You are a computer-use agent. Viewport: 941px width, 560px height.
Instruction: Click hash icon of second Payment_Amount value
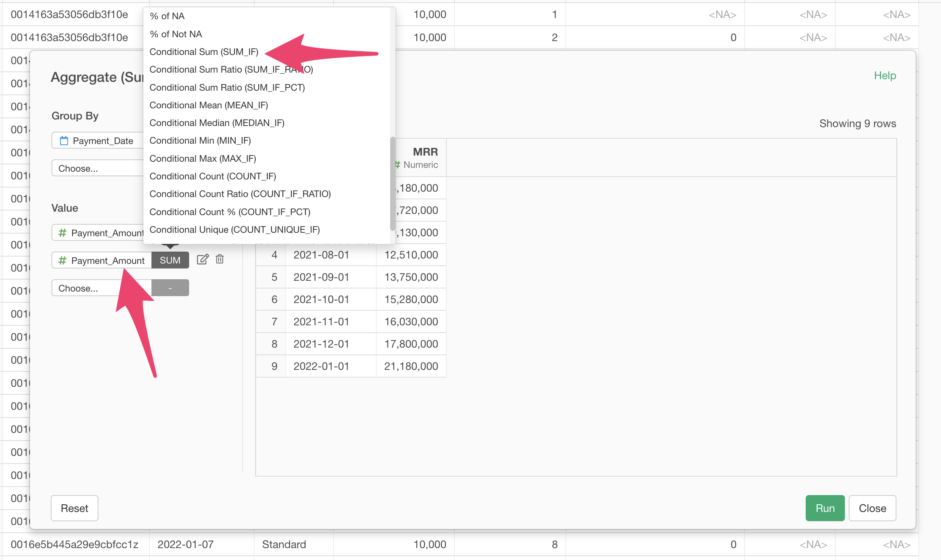point(62,261)
